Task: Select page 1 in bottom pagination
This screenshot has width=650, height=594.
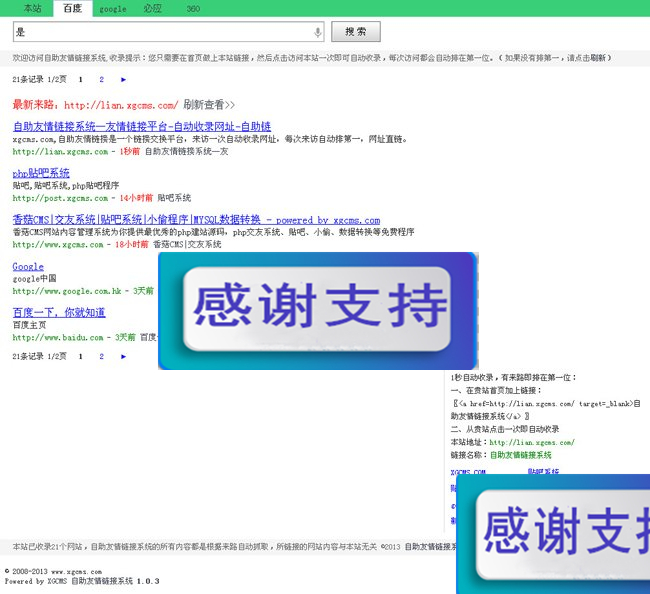Action: [x=80, y=356]
